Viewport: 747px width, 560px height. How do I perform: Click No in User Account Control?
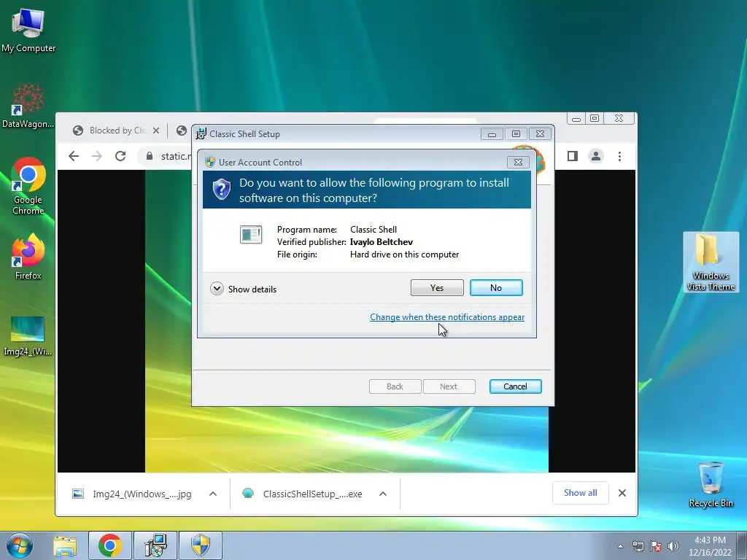496,287
